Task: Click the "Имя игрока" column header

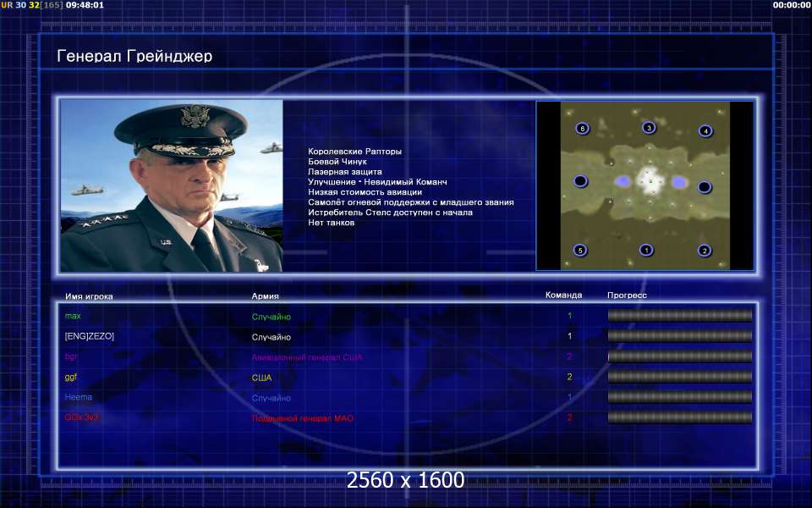Action: [x=89, y=296]
